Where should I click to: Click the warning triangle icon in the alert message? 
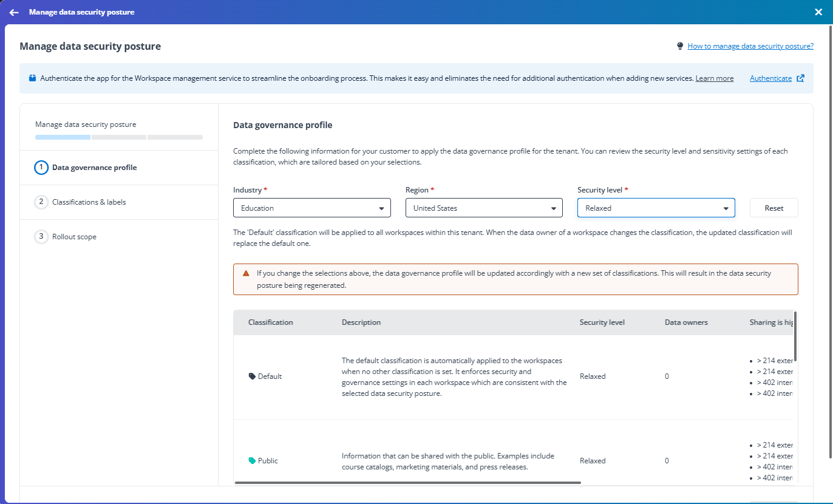coord(246,273)
